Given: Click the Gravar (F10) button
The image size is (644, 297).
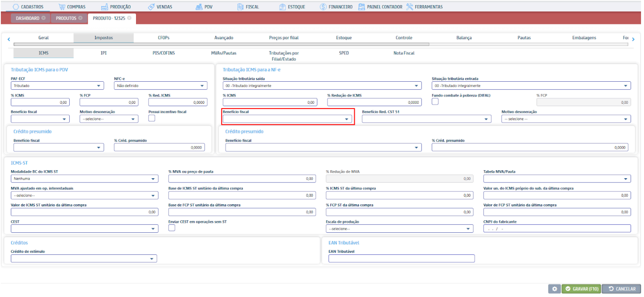Looking at the screenshot, I should (x=581, y=289).
